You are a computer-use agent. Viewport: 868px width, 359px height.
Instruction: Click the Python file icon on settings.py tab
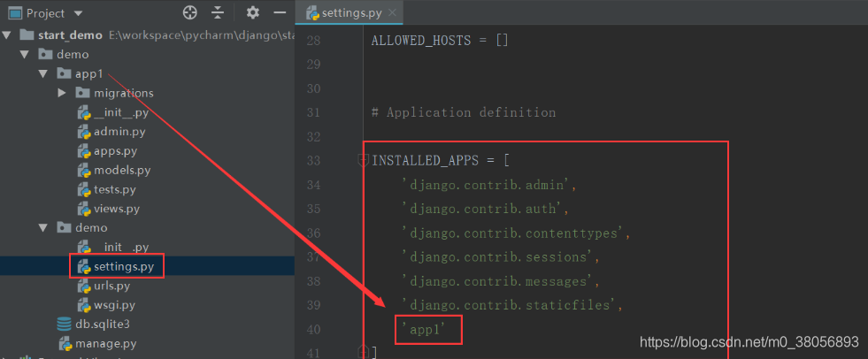tap(312, 13)
